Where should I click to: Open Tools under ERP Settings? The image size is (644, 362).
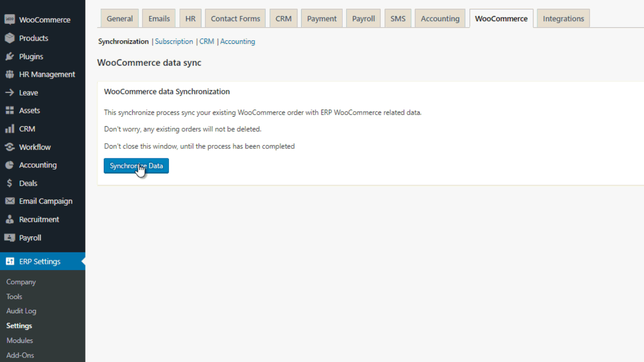click(14, 297)
